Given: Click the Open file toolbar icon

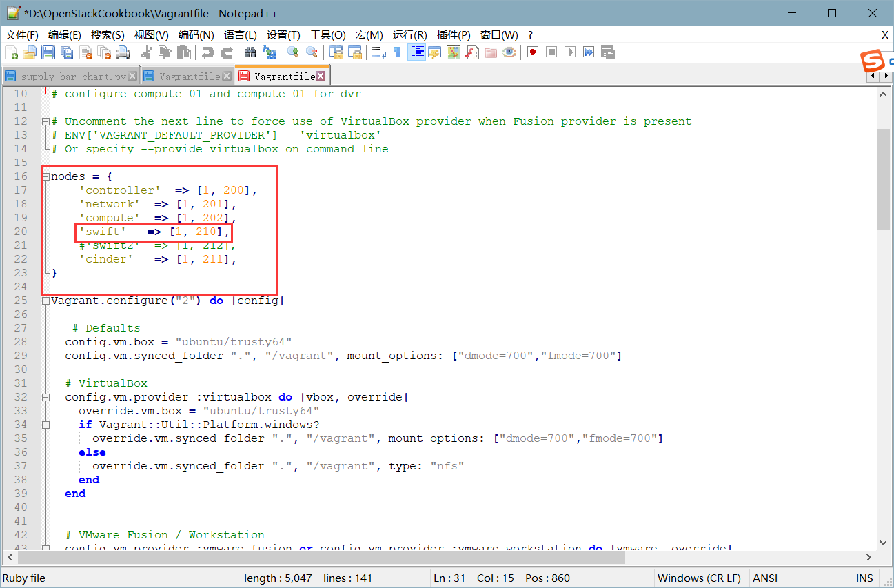Looking at the screenshot, I should coord(30,52).
